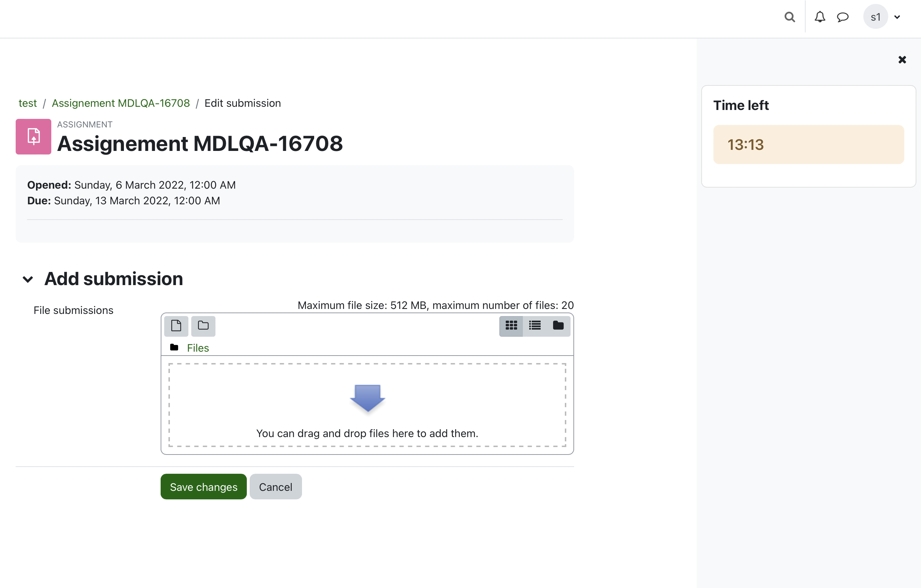
Task: Click the pink assignment icon
Action: click(33, 136)
